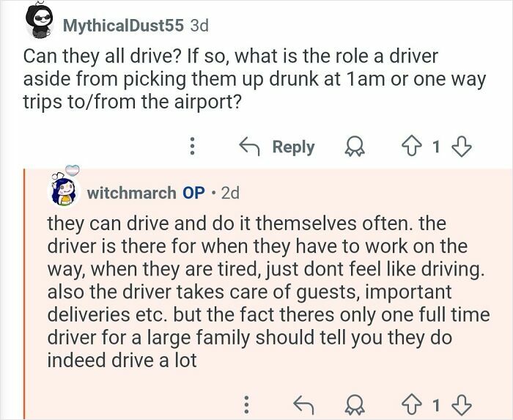Click MythicalDust55's comment text about drivers

(x=249, y=77)
